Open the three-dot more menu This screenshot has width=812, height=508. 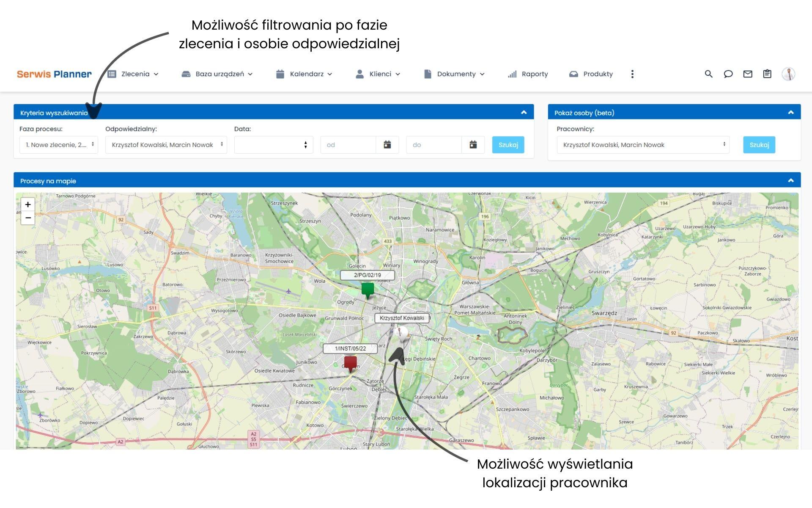pyautogui.click(x=632, y=74)
